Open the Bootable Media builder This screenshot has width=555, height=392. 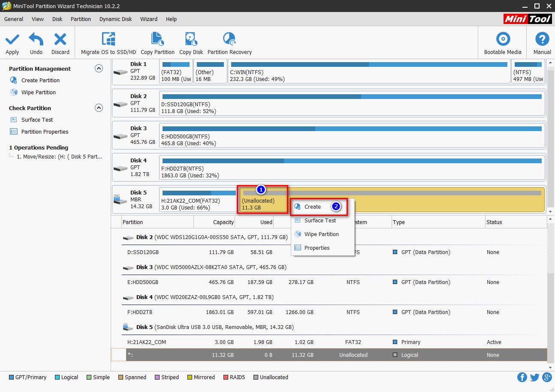coord(503,44)
